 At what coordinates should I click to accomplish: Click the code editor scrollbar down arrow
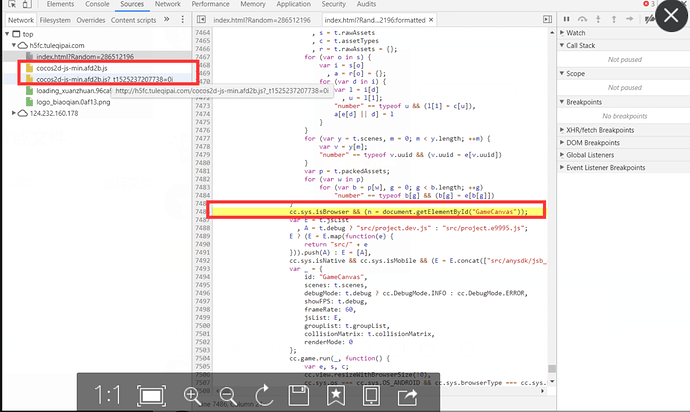pyautogui.click(x=552, y=382)
